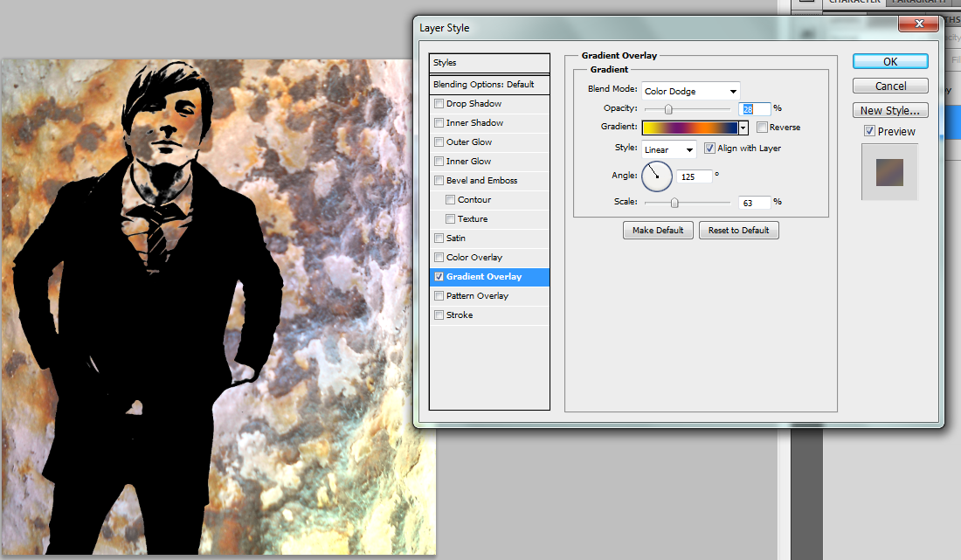Click the Reset to Default button
This screenshot has height=560, width=961.
(738, 231)
